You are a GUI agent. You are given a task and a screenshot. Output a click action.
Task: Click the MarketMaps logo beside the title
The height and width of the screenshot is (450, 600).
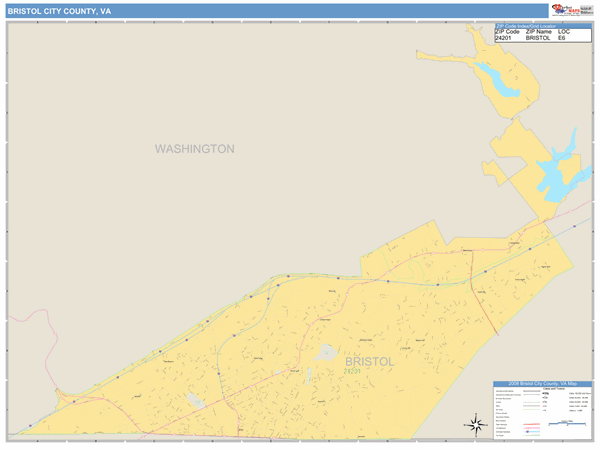(565, 10)
